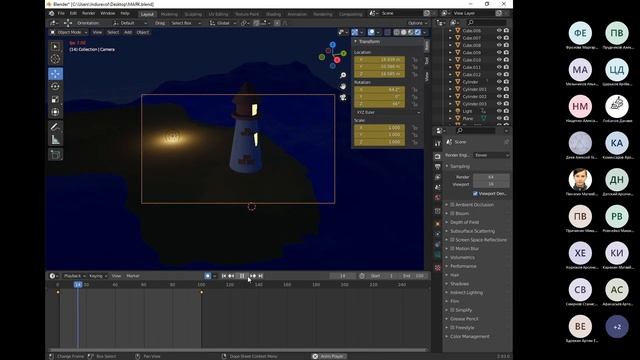This screenshot has height=360, width=640.
Task: Open the Global transform orientation dropdown
Action: pos(223,23)
